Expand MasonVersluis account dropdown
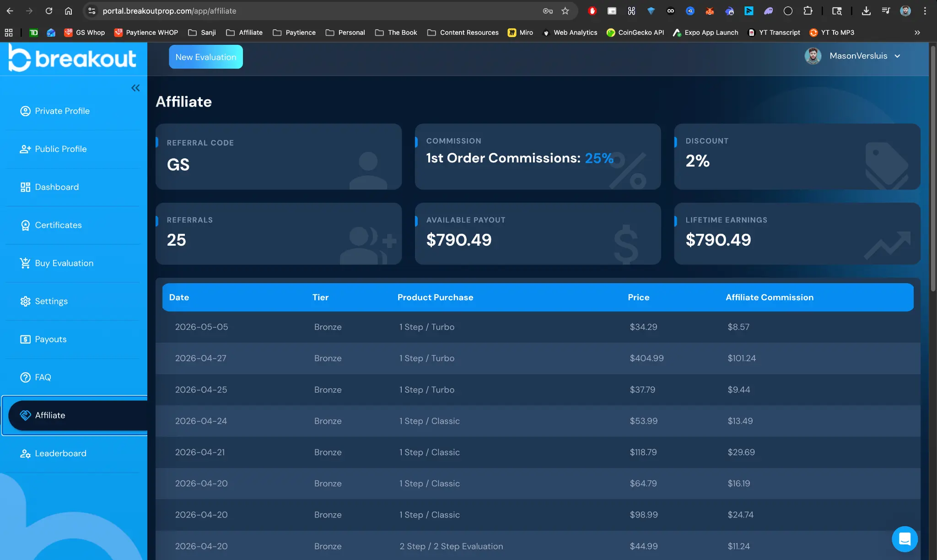 point(897,56)
